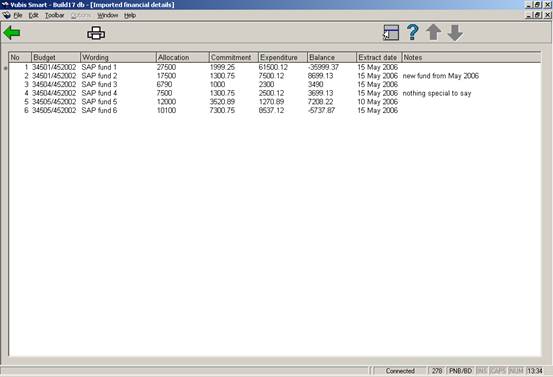The width and height of the screenshot is (553, 377).
Task: Open the File menu
Action: (x=18, y=15)
